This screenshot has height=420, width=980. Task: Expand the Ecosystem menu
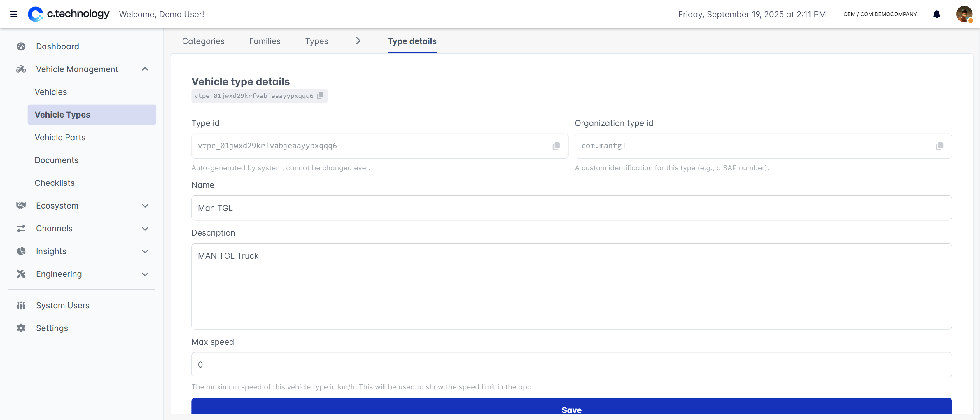pyautogui.click(x=145, y=206)
